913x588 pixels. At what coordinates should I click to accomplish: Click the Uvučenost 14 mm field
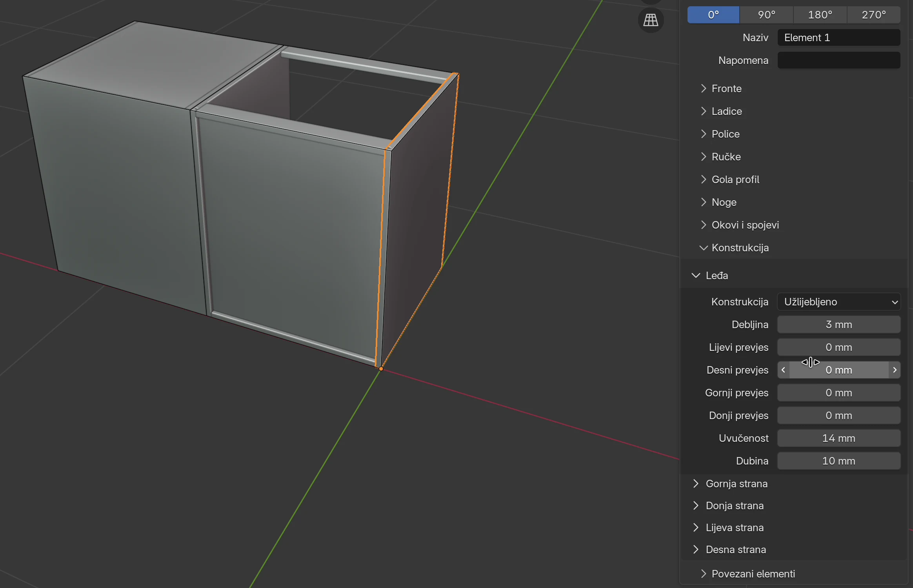coord(839,438)
